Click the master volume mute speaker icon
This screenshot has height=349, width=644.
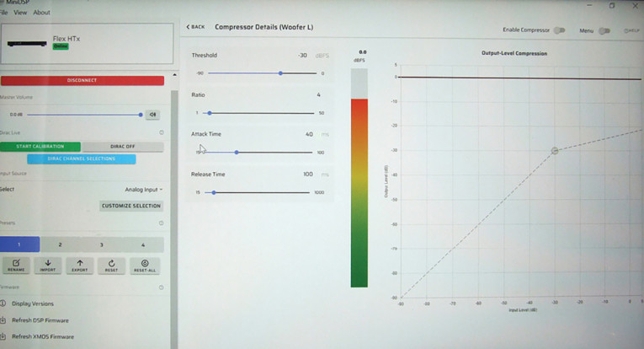pyautogui.click(x=152, y=115)
